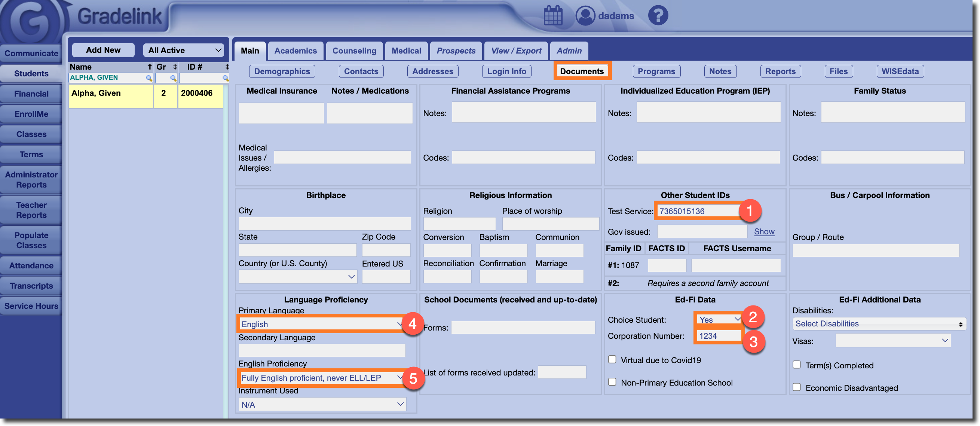
Task: Open the Demographics sub-tab
Action: click(282, 71)
